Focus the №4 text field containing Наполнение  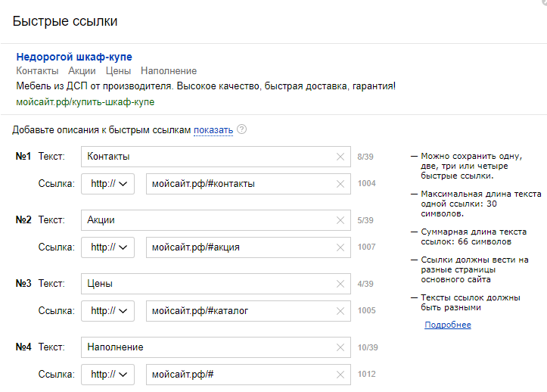click(216, 347)
